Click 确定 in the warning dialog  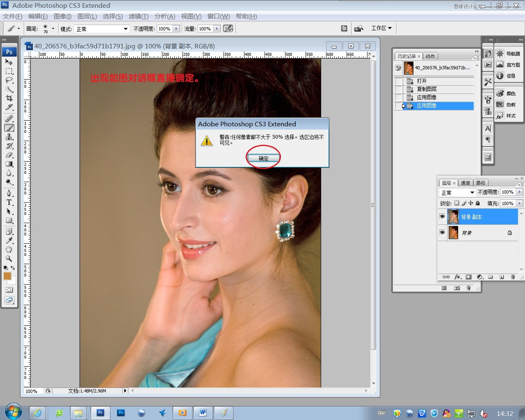tap(263, 158)
